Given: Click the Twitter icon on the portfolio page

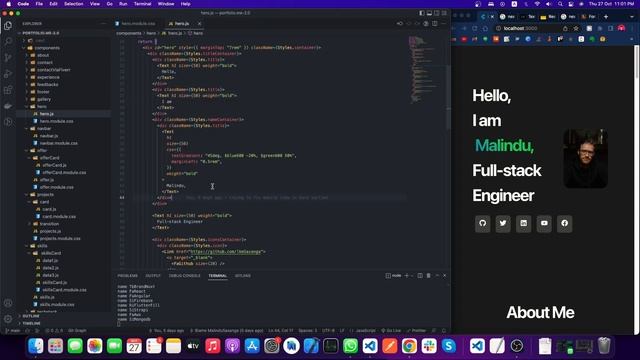Looking at the screenshot, I should (503, 223).
